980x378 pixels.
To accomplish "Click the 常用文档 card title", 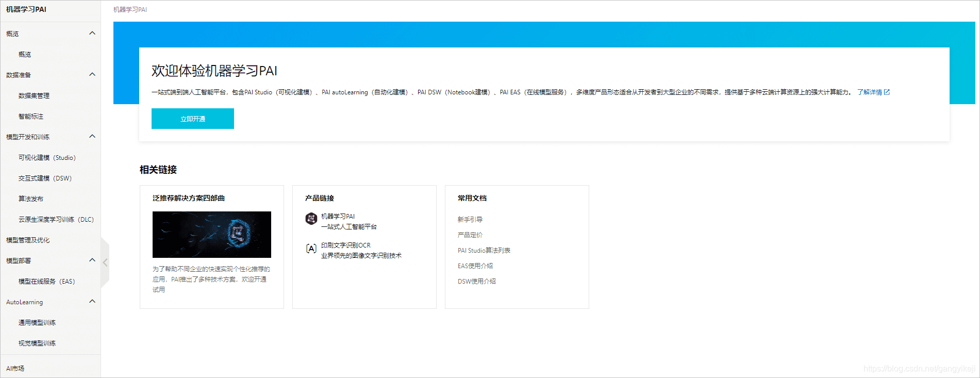I will [x=472, y=198].
